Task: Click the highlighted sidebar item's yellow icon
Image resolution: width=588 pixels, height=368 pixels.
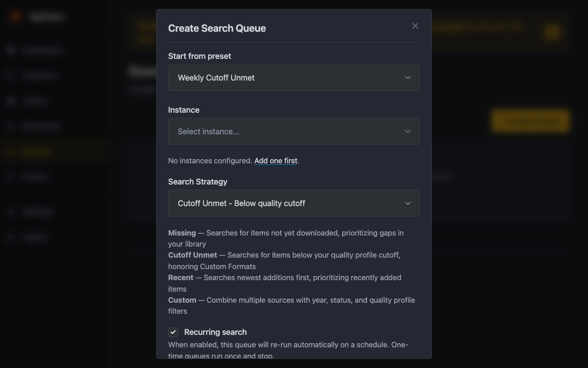Action: [11, 151]
